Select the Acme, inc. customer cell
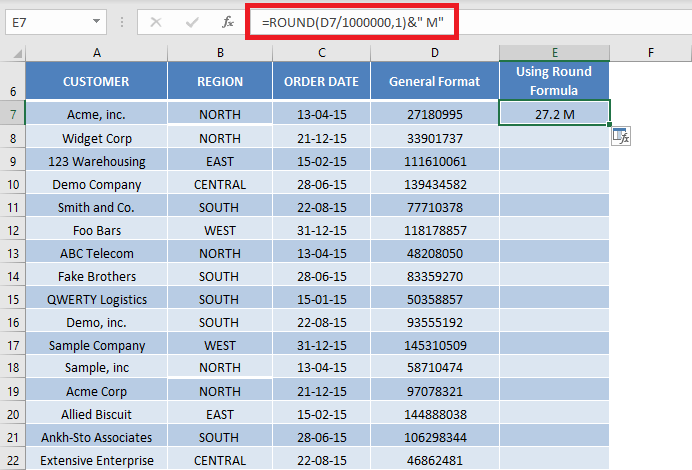 point(96,114)
